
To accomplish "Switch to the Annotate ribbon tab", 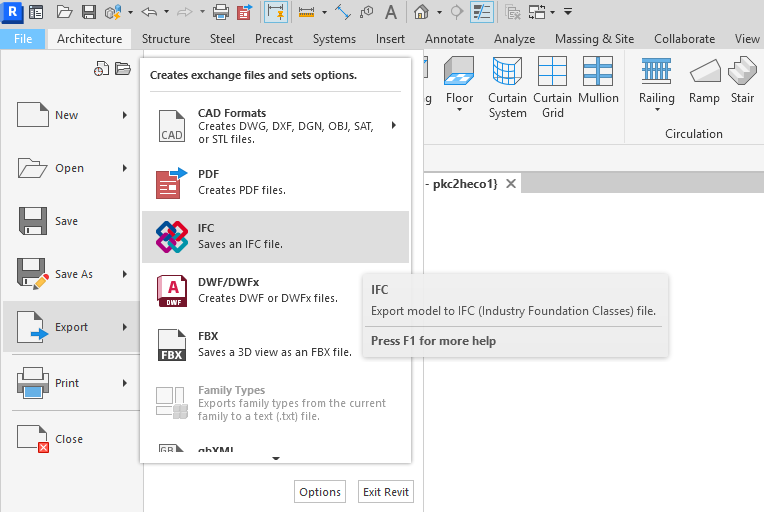I will 449,38.
